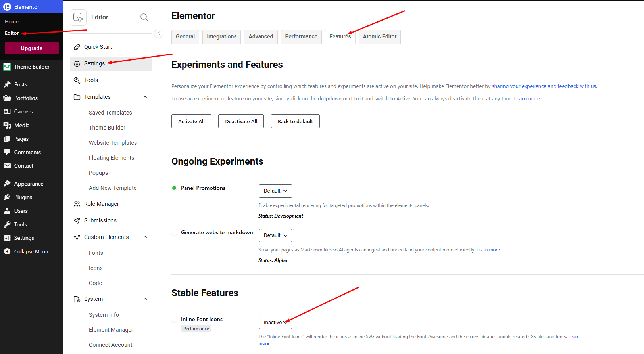Image resolution: width=644 pixels, height=354 pixels.
Task: Click the Theme Builder icon in WordPress menu
Action: [x=7, y=67]
